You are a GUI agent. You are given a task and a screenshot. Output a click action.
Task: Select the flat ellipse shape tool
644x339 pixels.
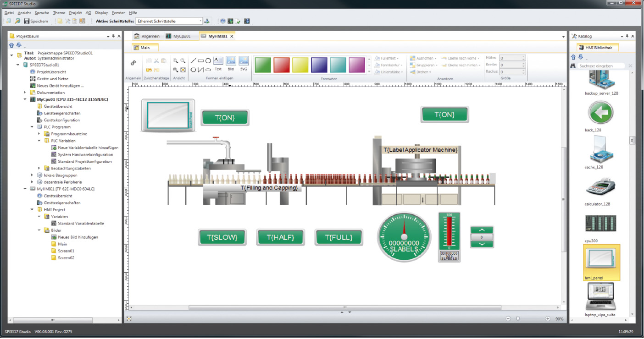tap(208, 70)
